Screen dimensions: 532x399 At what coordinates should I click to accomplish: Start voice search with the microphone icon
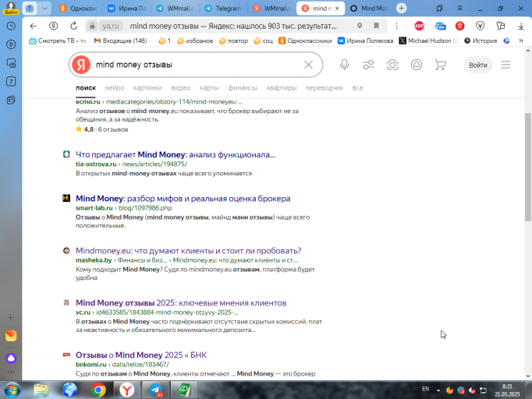point(344,65)
